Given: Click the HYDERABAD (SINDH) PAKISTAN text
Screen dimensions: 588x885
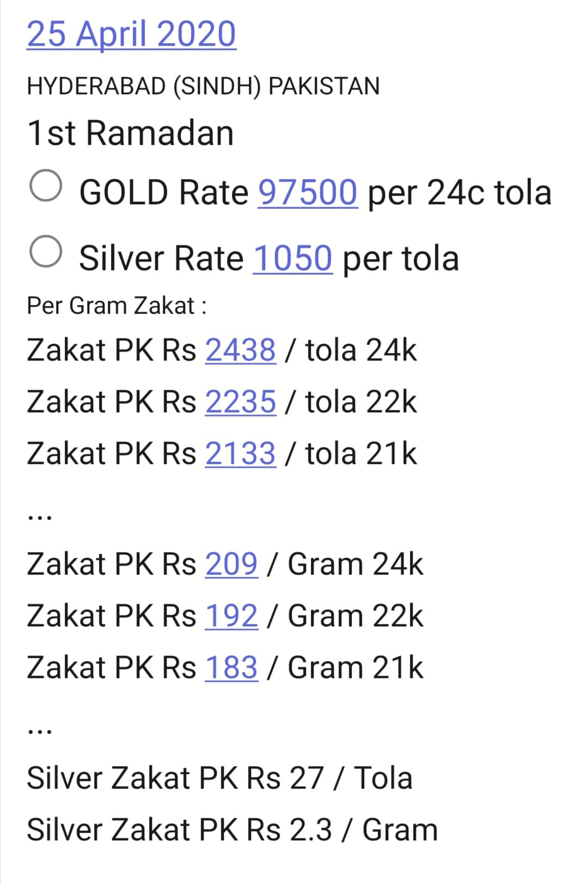Looking at the screenshot, I should tap(203, 87).
